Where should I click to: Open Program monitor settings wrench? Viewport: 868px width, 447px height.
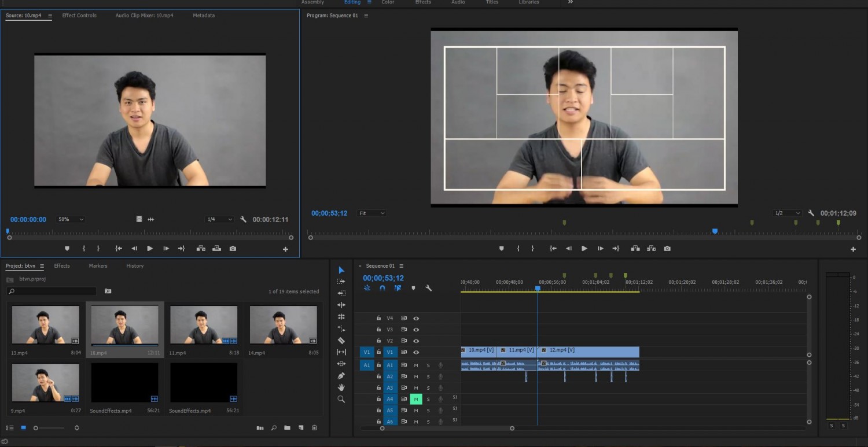811,213
